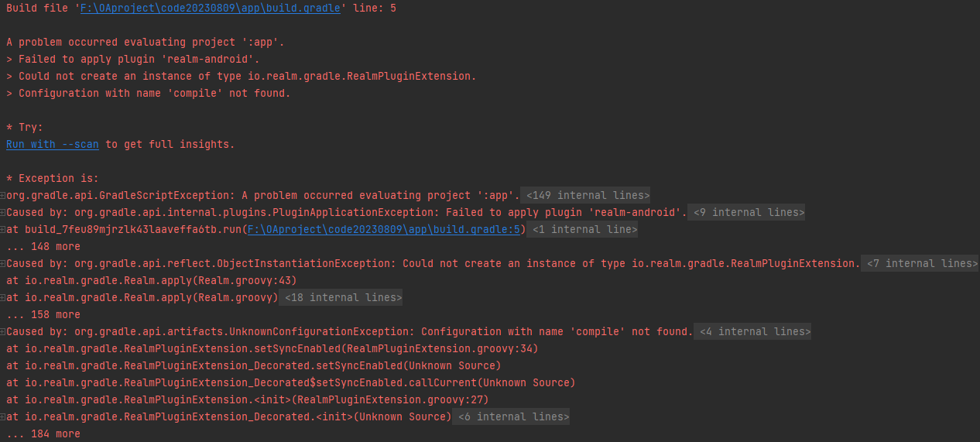Viewport: 980px width, 442px height.
Task: Expand fold icon beside the ObjectInstantiationException line
Action: (x=3, y=263)
